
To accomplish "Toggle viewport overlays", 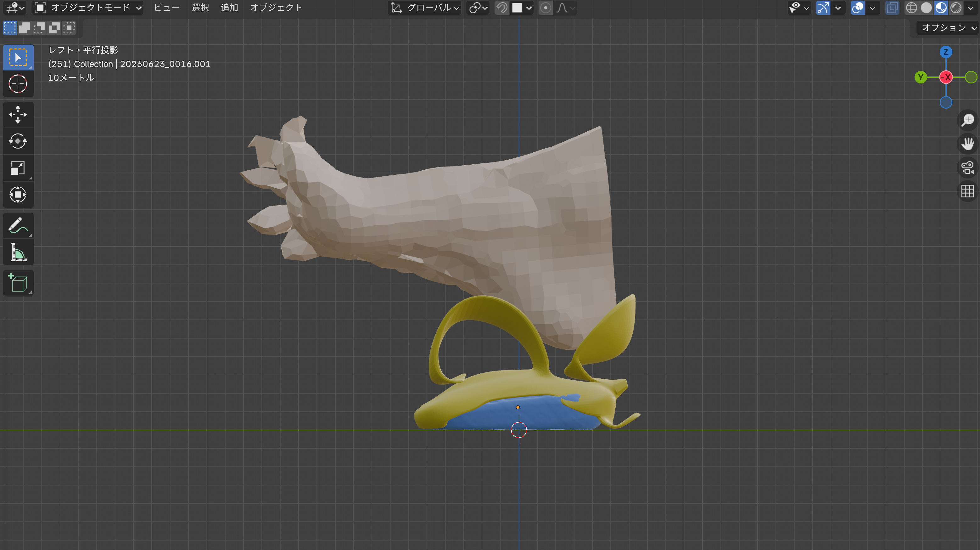I will (x=858, y=8).
